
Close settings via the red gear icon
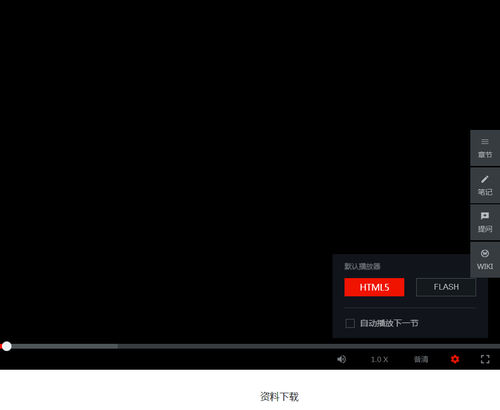tap(455, 359)
